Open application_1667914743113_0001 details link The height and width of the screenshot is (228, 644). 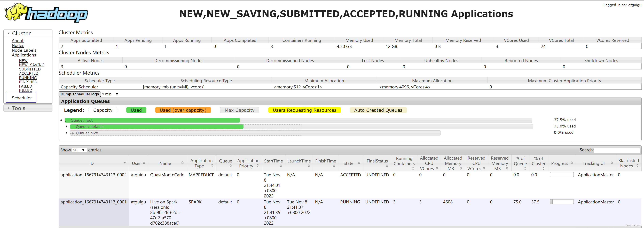(x=93, y=202)
